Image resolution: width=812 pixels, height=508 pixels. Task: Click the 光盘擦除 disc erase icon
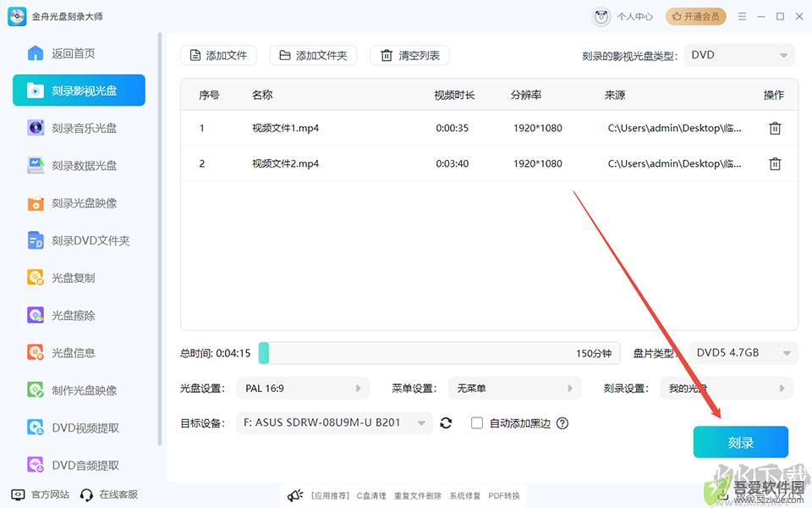(36, 315)
